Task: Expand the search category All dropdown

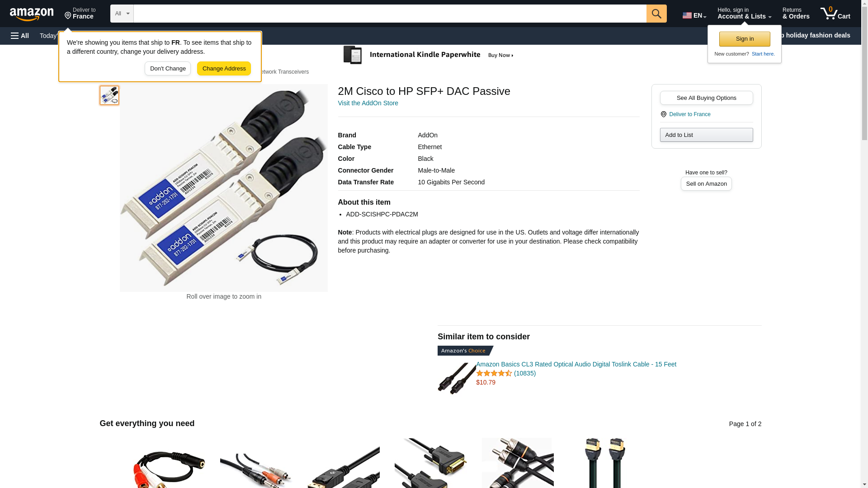Action: 122,14
